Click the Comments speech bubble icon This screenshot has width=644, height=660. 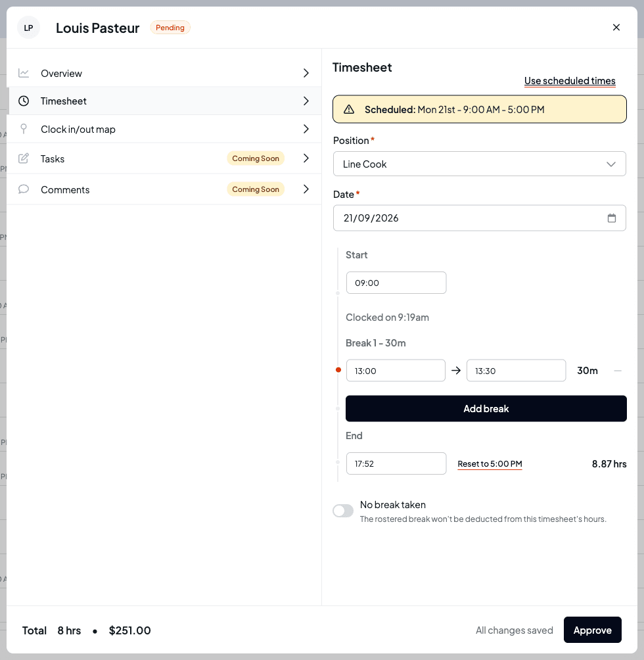[24, 189]
